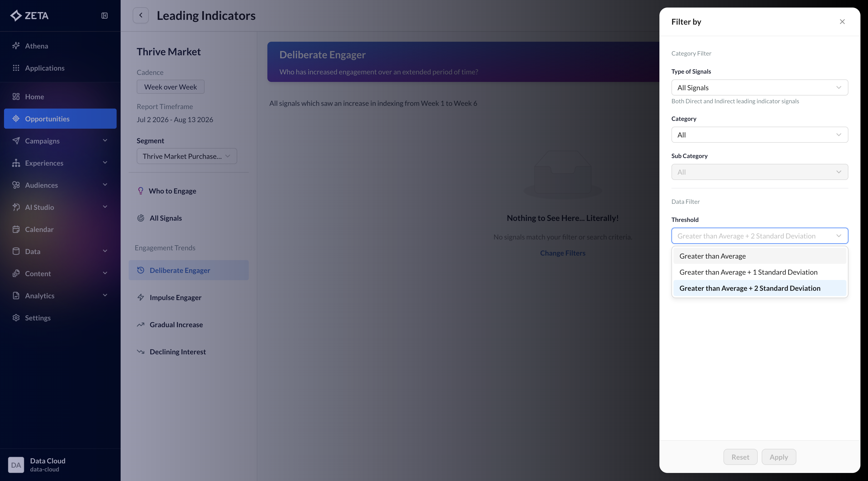Click the Week over Week cadence button
The image size is (868, 481).
coord(170,87)
